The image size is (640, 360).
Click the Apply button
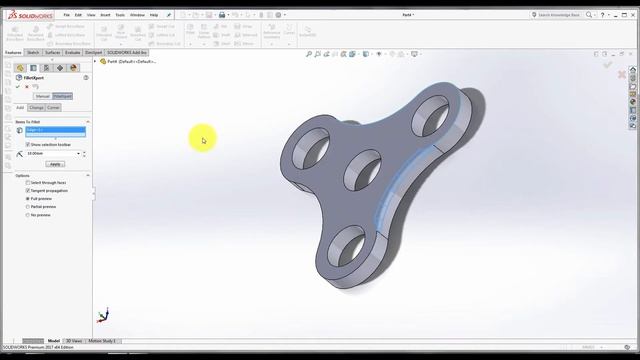(x=55, y=164)
